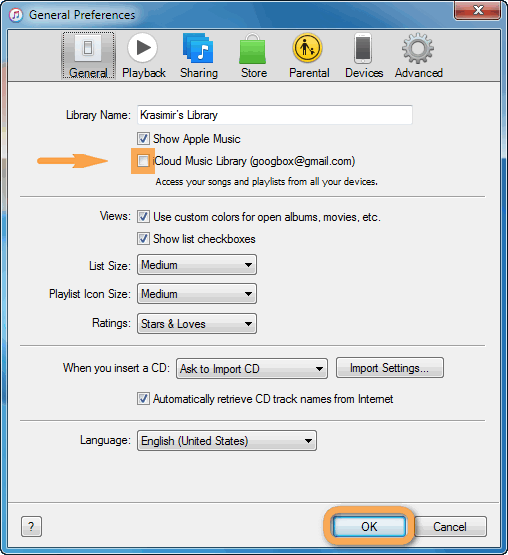Click the 'List Size:' label

pos(110,265)
